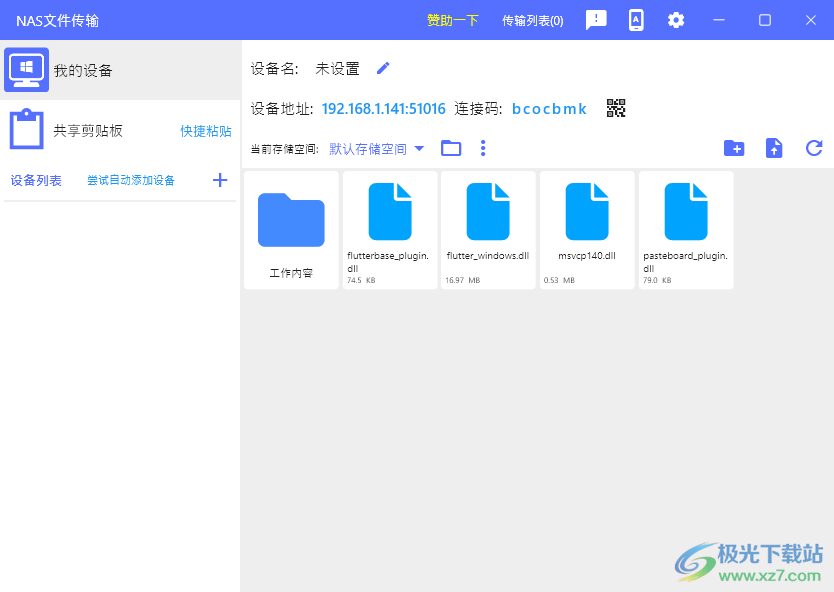The width and height of the screenshot is (834, 592).
Task: Click 快捷粘贴 quick paste button
Action: pyautogui.click(x=206, y=131)
